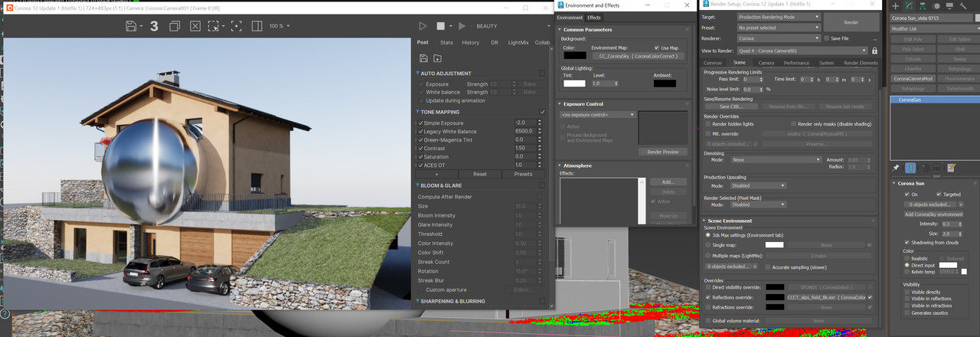Open the exposure control type dropdown
This screenshot has height=337, width=980.
597,114
